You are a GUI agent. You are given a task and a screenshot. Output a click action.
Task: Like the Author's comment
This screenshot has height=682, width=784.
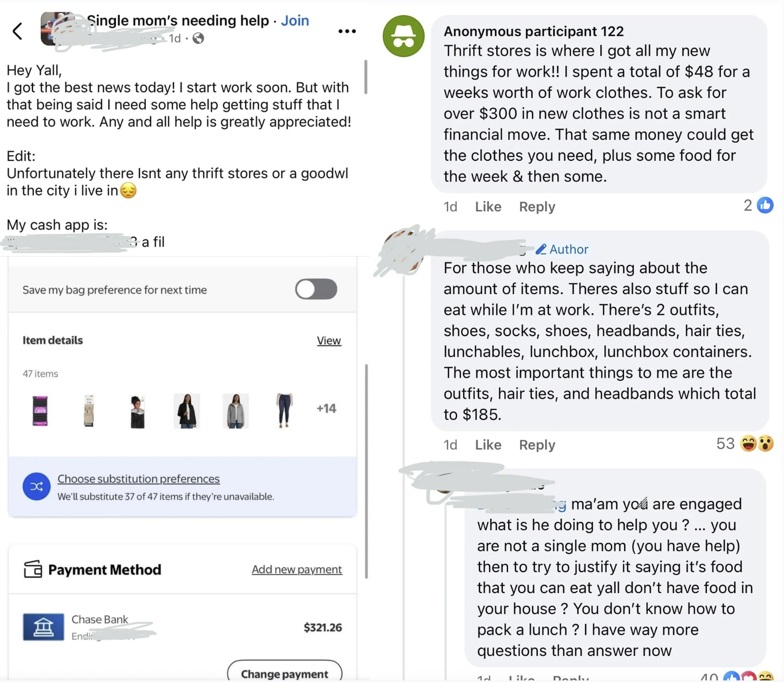(x=488, y=445)
